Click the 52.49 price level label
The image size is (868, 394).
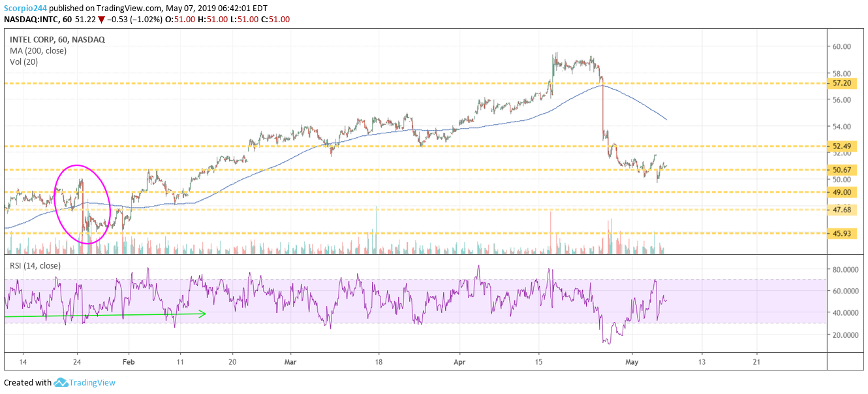[x=842, y=146]
